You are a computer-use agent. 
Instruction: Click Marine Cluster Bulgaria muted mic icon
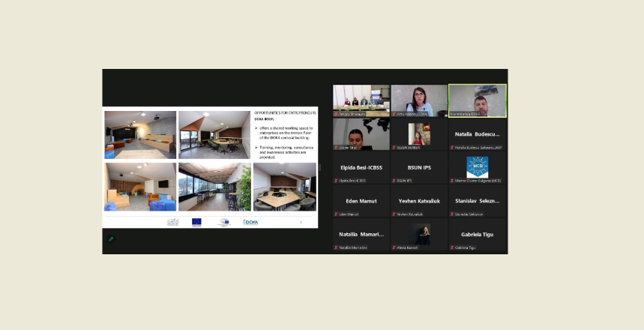coord(452,181)
